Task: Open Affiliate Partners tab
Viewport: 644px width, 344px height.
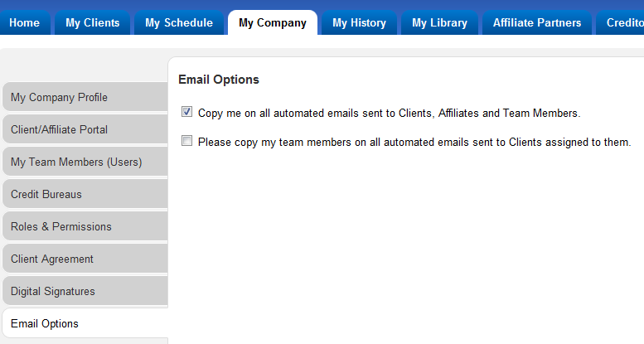Action: pyautogui.click(x=537, y=22)
